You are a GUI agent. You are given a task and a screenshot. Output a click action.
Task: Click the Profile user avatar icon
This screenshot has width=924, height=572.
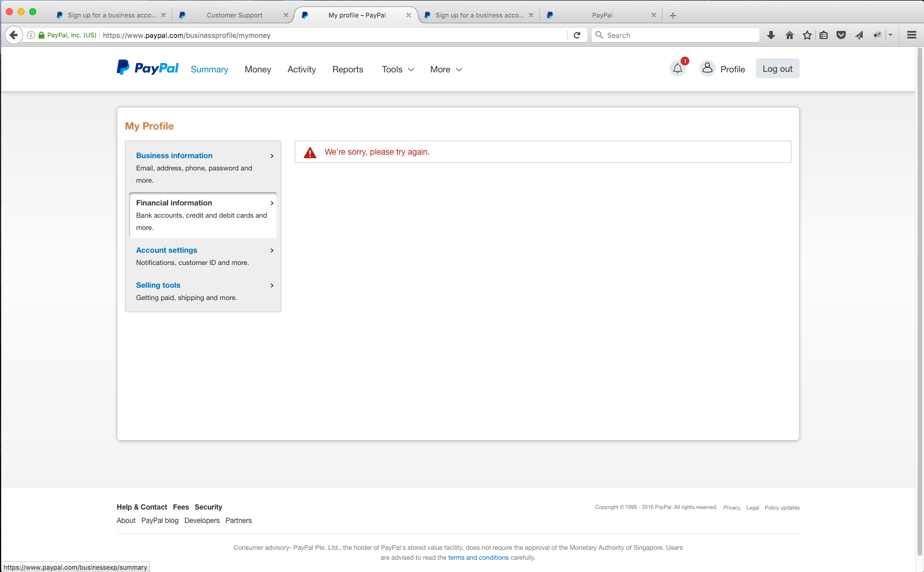(x=707, y=68)
